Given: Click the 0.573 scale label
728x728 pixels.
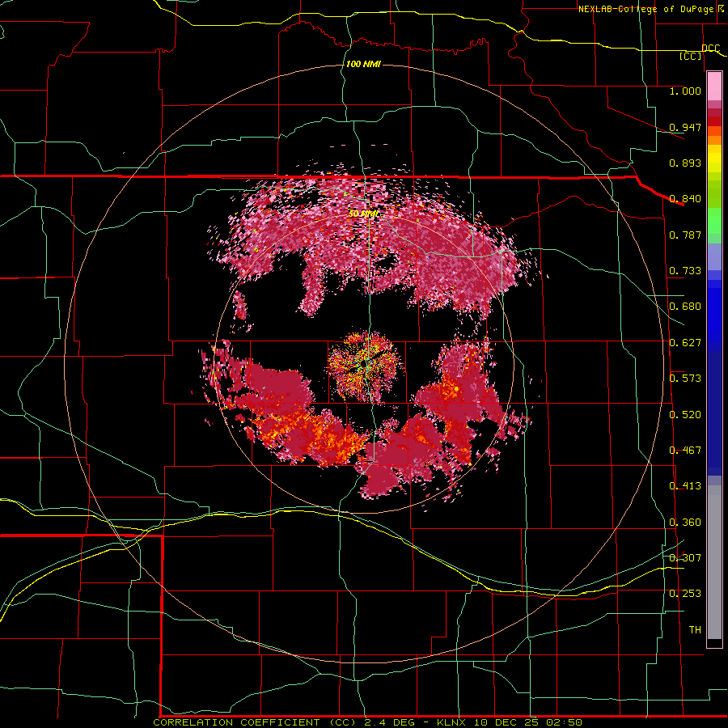Looking at the screenshot, I should click(685, 379).
